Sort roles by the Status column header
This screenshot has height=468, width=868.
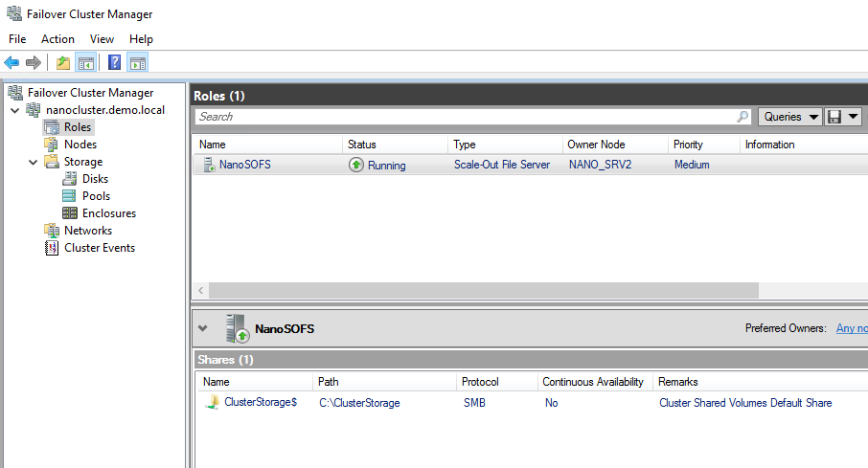(395, 145)
